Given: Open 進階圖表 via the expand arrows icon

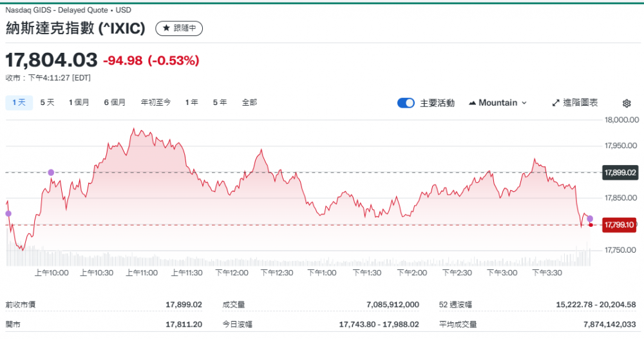Looking at the screenshot, I should pos(556,103).
